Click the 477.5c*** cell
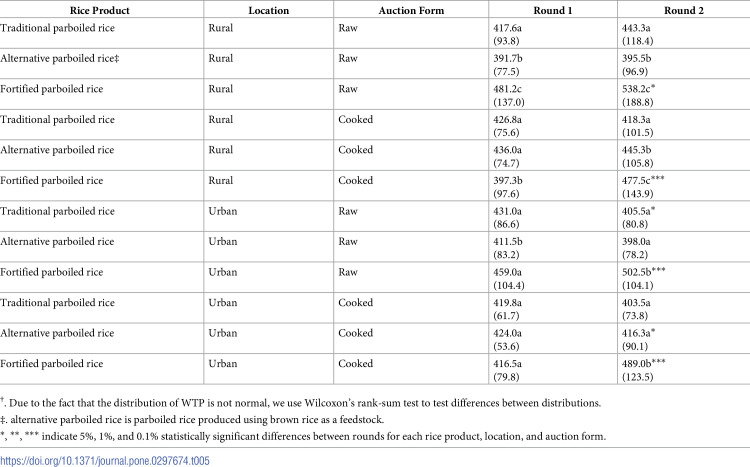 (643, 180)
